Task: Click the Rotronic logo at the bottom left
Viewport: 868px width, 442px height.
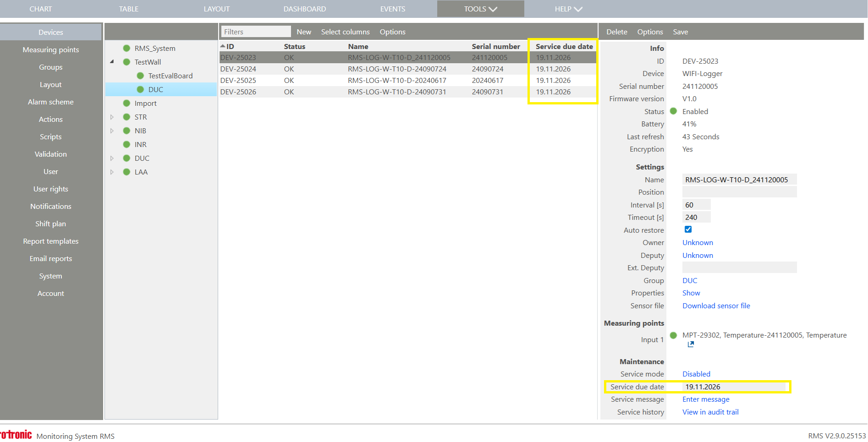Action: (16, 434)
